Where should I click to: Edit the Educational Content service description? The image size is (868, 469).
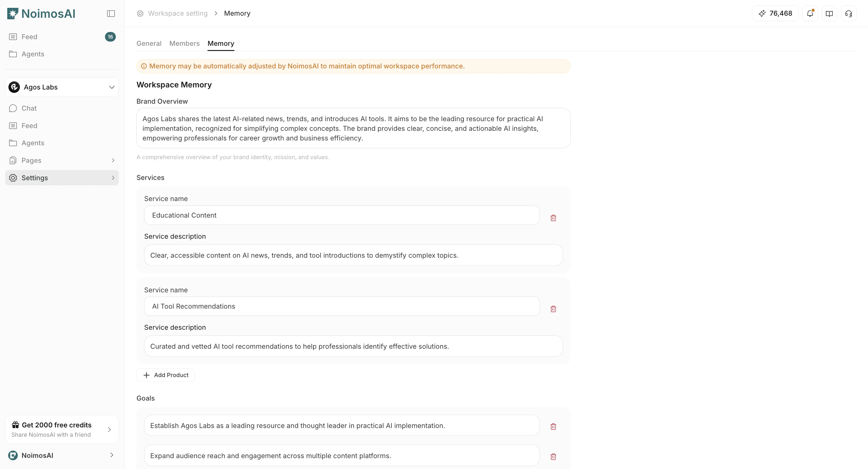(x=353, y=255)
